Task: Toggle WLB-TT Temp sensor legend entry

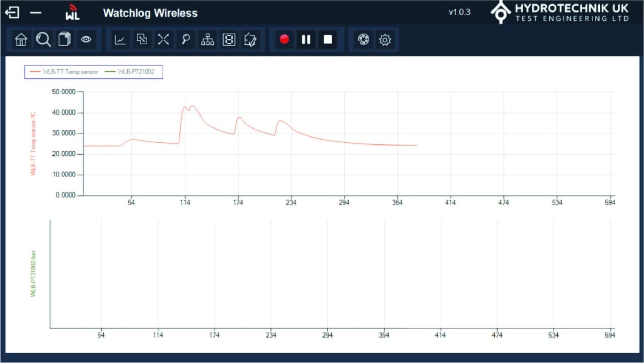Action: tap(64, 72)
